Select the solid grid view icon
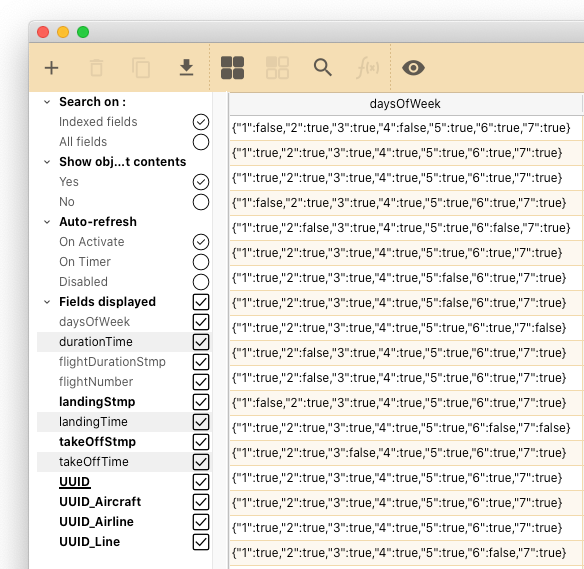Viewport: 584px width, 569px height. pyautogui.click(x=232, y=68)
